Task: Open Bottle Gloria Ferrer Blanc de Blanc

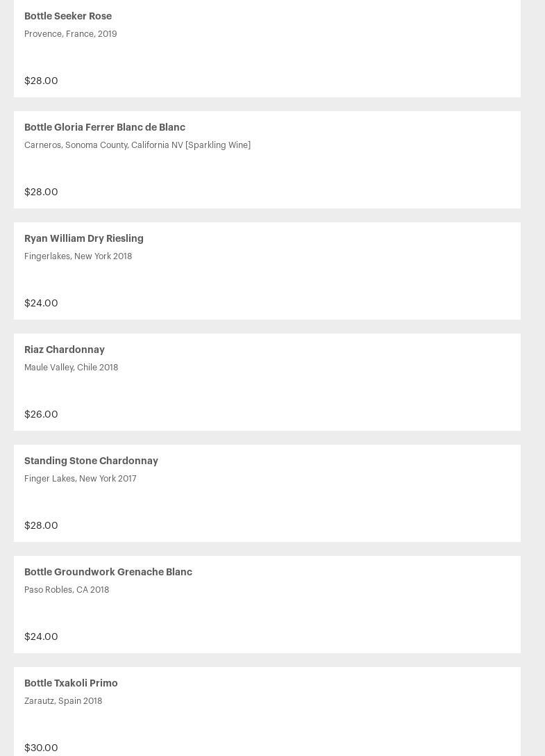Action: click(105, 127)
